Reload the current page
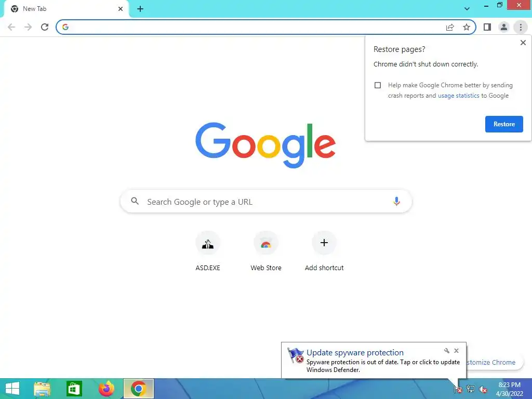The image size is (532, 399). pos(45,27)
